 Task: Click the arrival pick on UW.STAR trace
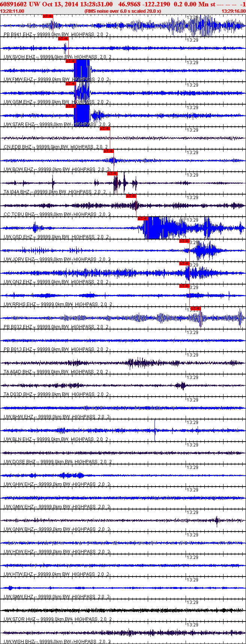coord(70,106)
